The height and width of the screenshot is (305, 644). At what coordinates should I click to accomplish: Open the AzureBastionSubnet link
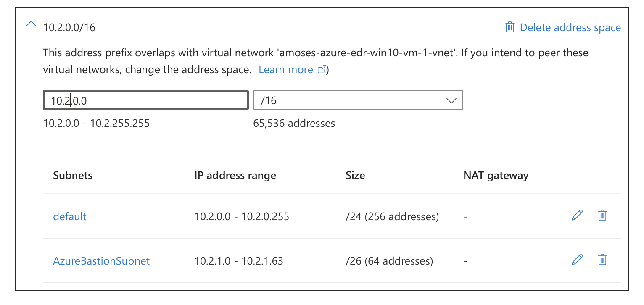pyautogui.click(x=101, y=261)
